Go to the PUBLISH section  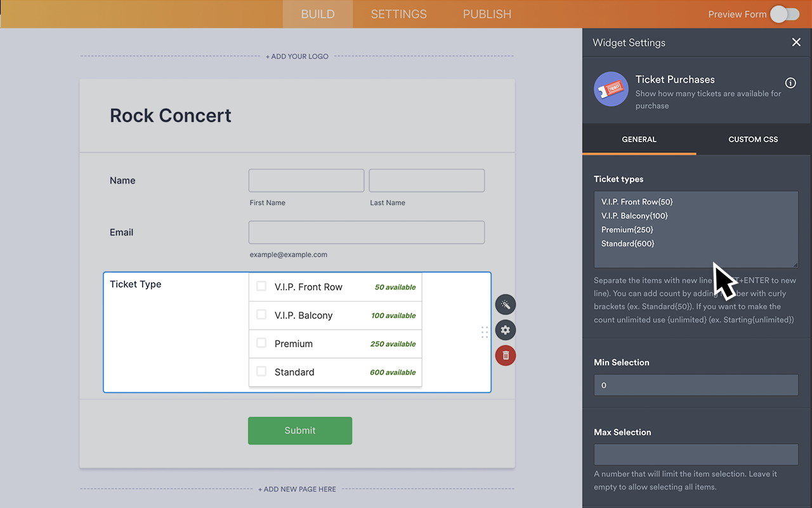click(487, 14)
